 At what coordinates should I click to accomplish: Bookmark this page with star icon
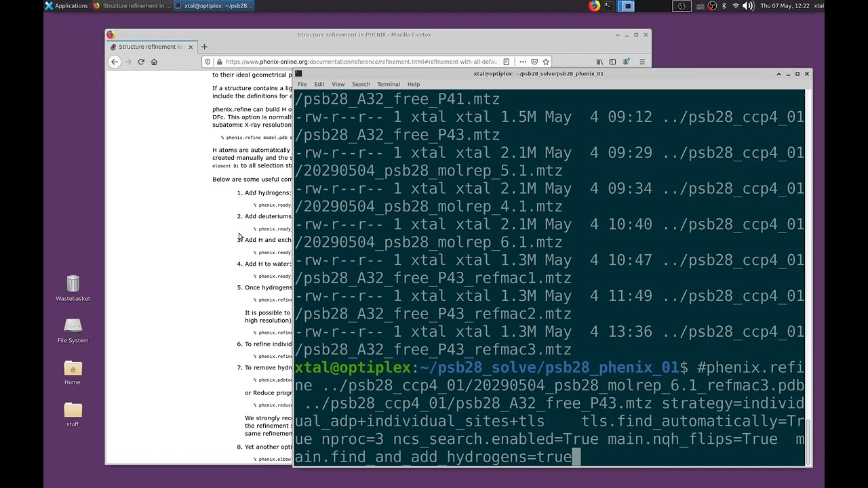coord(546,62)
